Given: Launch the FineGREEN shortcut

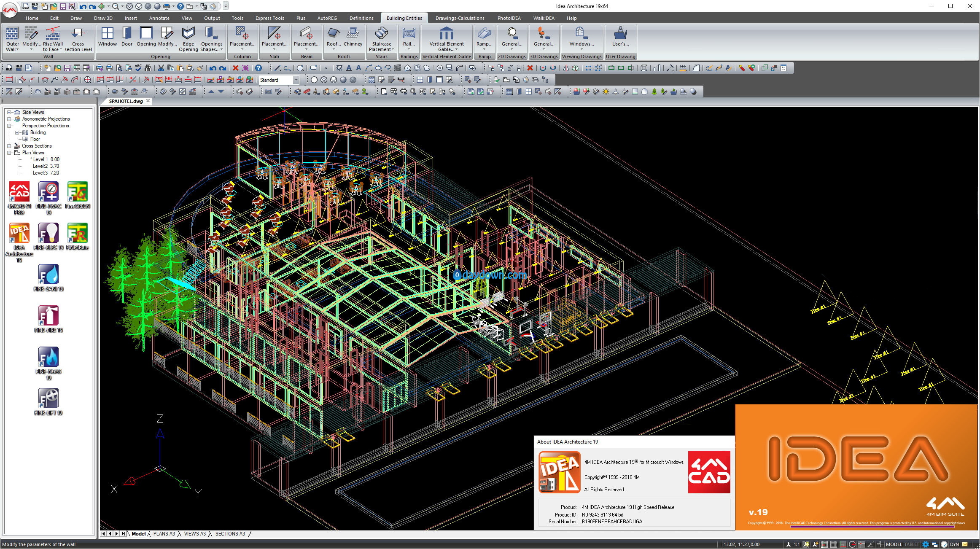Looking at the screenshot, I should [x=78, y=195].
